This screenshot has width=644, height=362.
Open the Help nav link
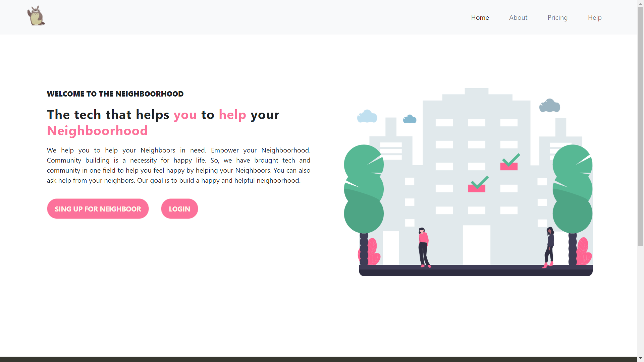coord(594,17)
